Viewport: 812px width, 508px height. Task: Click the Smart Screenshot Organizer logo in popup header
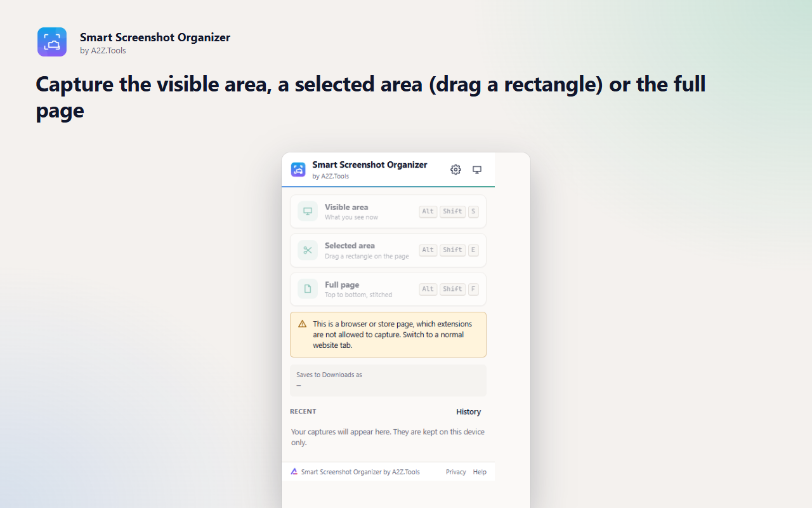pyautogui.click(x=298, y=170)
